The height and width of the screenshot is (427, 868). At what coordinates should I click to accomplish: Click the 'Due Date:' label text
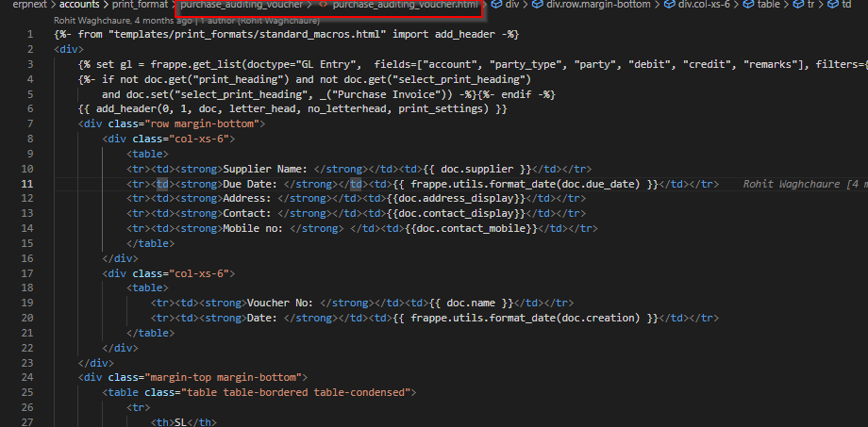(250, 184)
